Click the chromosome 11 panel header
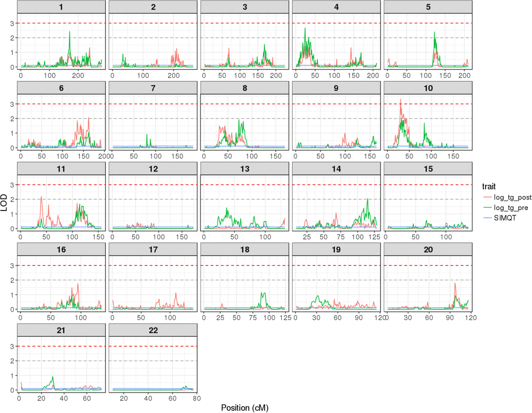 coord(61,168)
